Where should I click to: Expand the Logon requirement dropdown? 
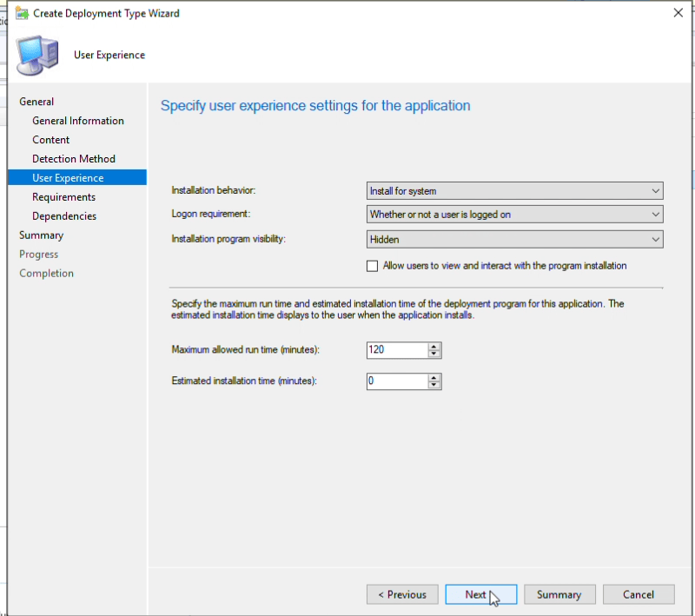pos(514,215)
